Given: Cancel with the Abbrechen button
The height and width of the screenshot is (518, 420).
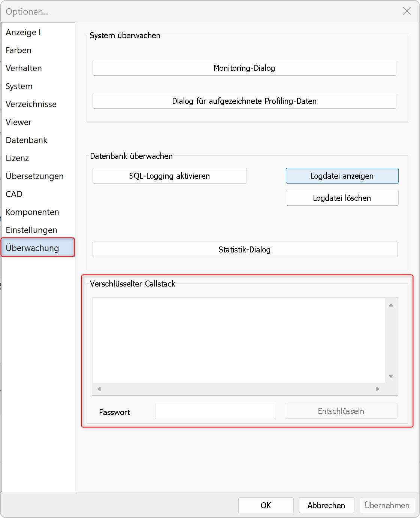Looking at the screenshot, I should coord(326,505).
